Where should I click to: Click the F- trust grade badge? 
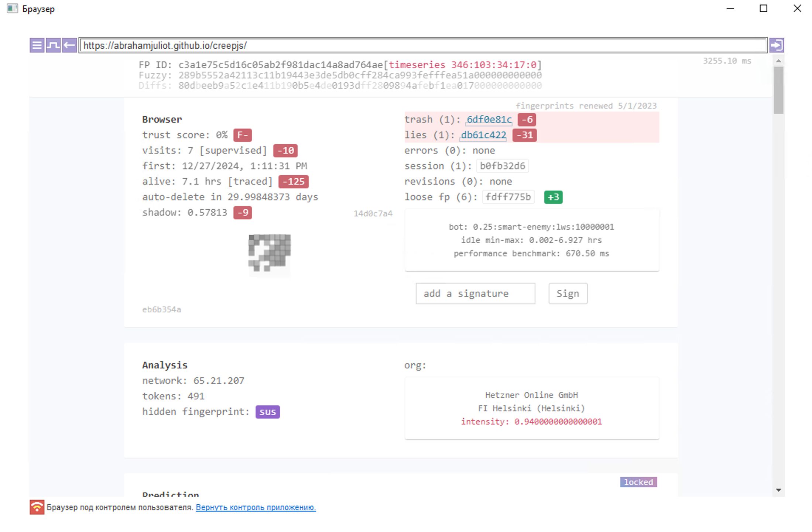(x=242, y=135)
